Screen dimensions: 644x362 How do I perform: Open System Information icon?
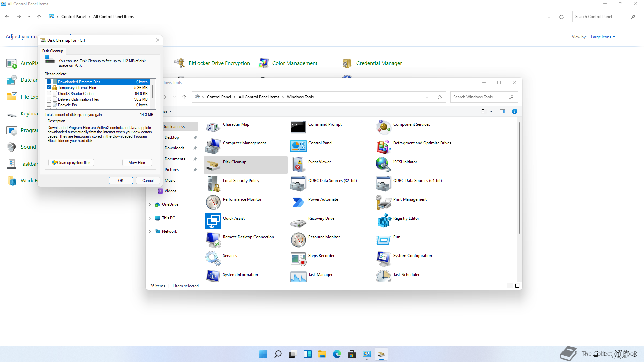tap(213, 276)
